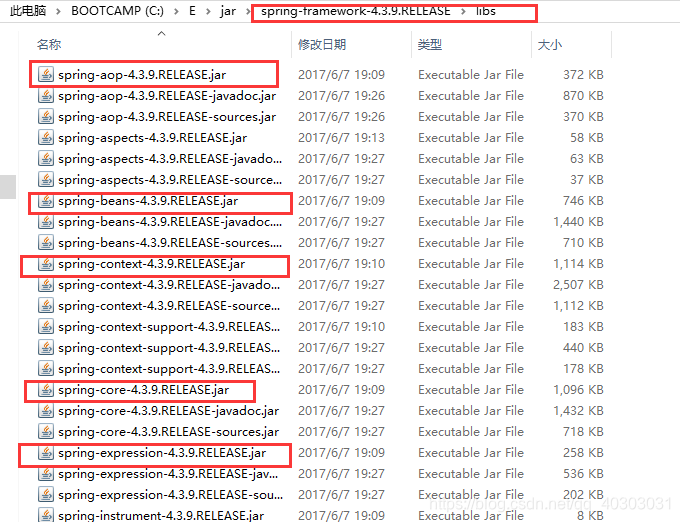Navigate to spring-framework-4.3.9.RELEASE breadcrumb
Screen dimensions: 680x522
356,11
